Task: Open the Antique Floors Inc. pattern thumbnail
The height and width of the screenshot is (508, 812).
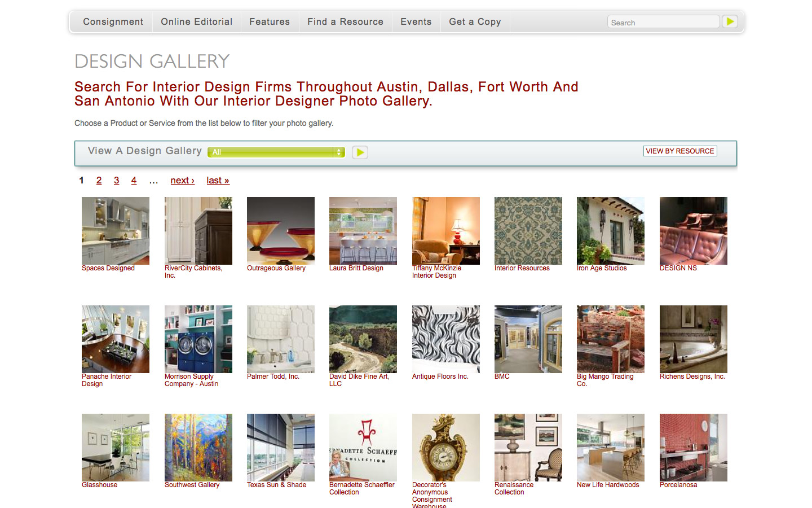Action: pos(446,339)
